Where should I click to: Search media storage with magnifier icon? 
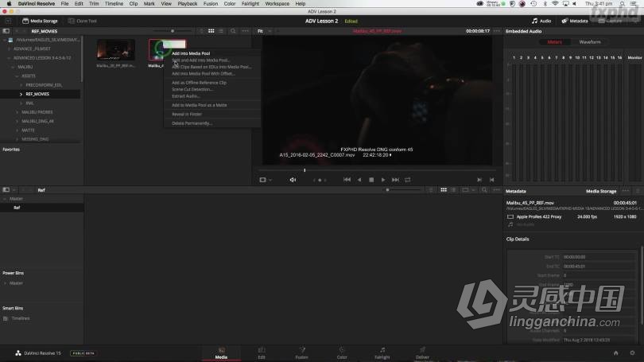[232, 31]
